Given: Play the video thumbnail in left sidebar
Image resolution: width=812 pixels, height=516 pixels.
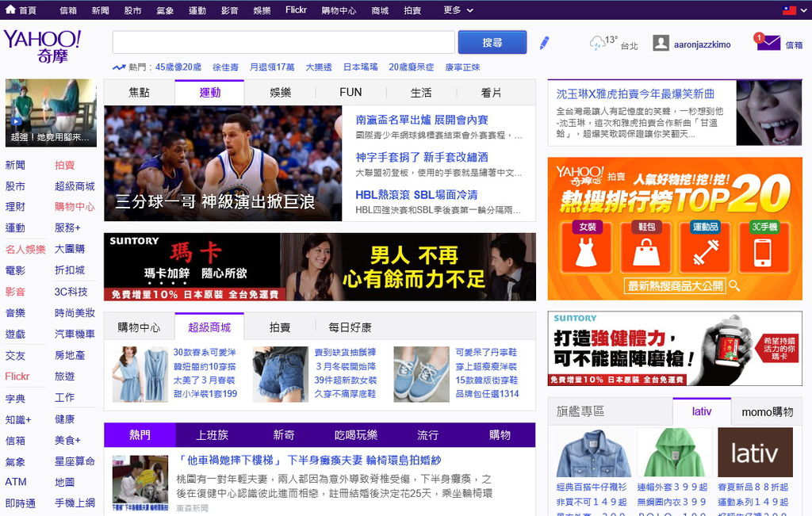Looking at the screenshot, I should click(51, 113).
